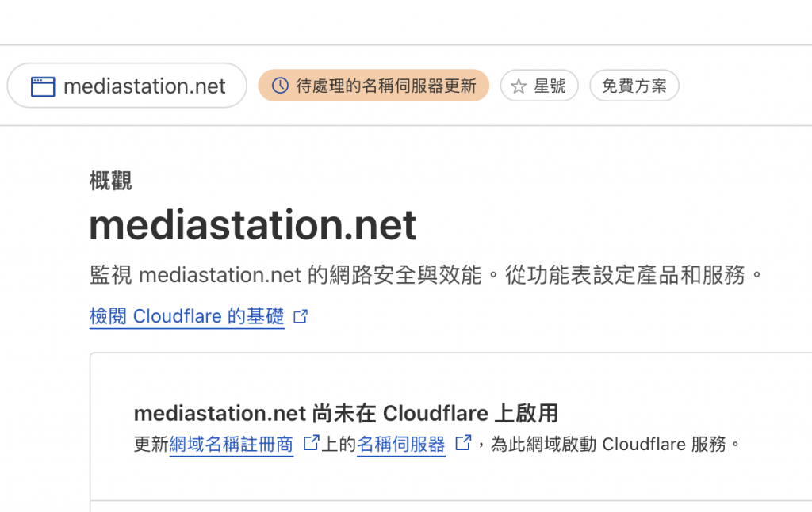Click external-link icon after Cloudflare 的基礎
The width and height of the screenshot is (812, 512).
[301, 315]
